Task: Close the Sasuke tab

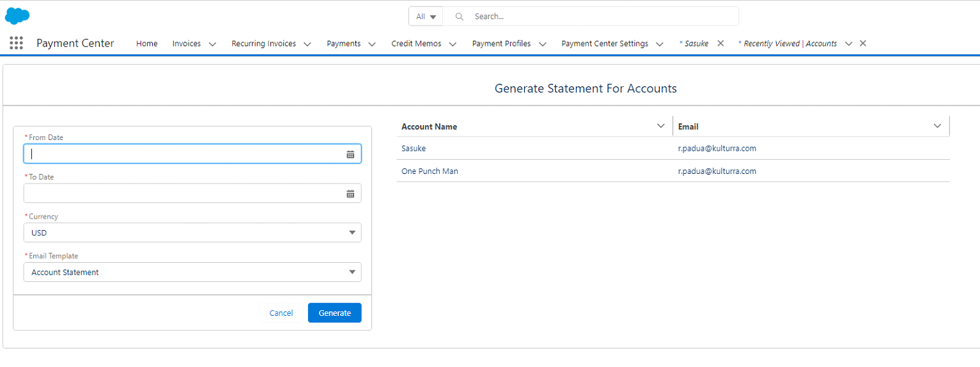Action: [720, 43]
